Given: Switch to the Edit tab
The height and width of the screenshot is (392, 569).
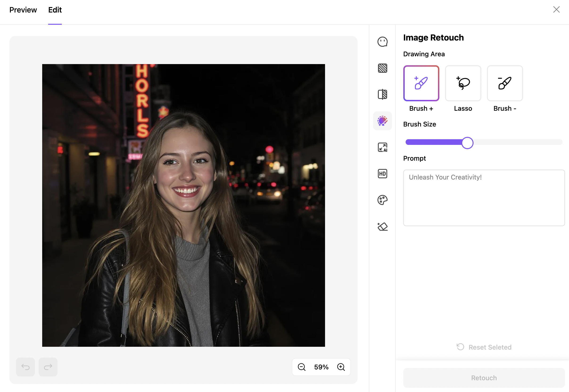Looking at the screenshot, I should click(x=55, y=10).
